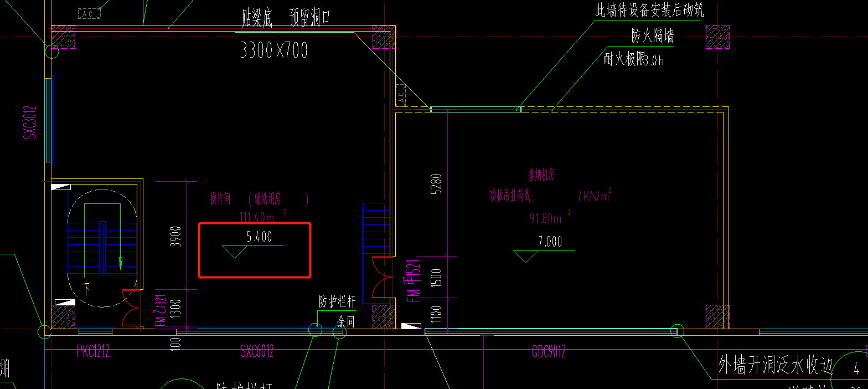Viewport: 868px width, 389px height.
Task: Click the elevation triangle marker under 7.000
Action: [526, 257]
